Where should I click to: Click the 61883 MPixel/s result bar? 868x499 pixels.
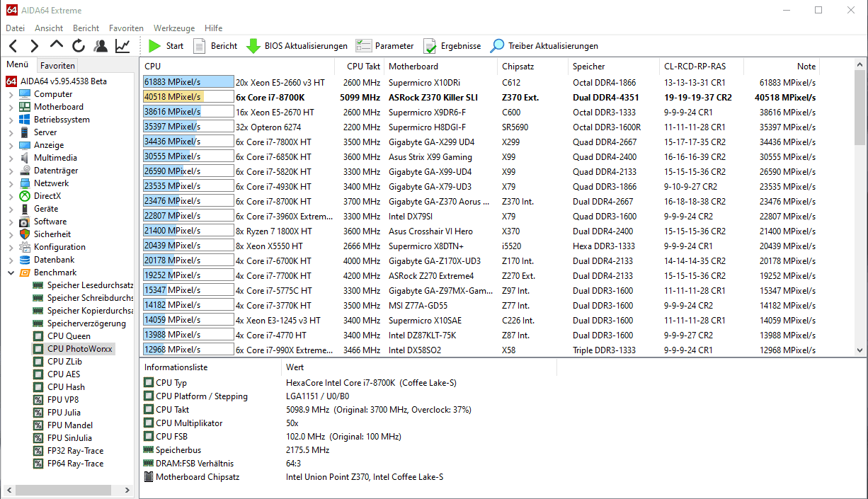pos(188,82)
